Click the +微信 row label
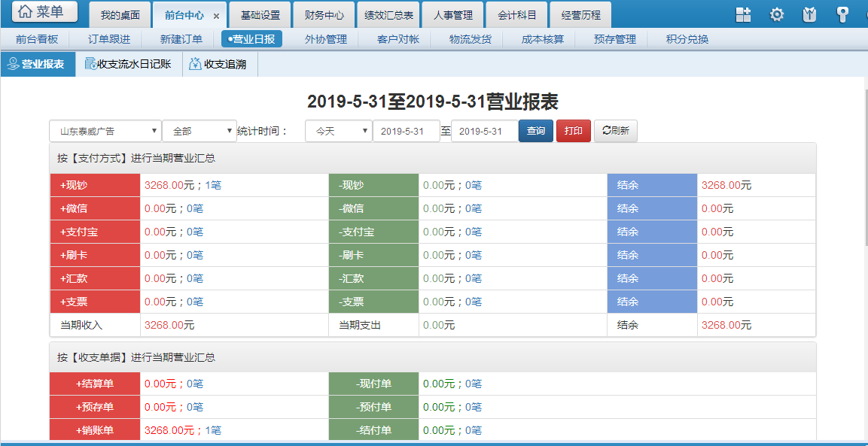This screenshot has width=868, height=446. coord(95,208)
